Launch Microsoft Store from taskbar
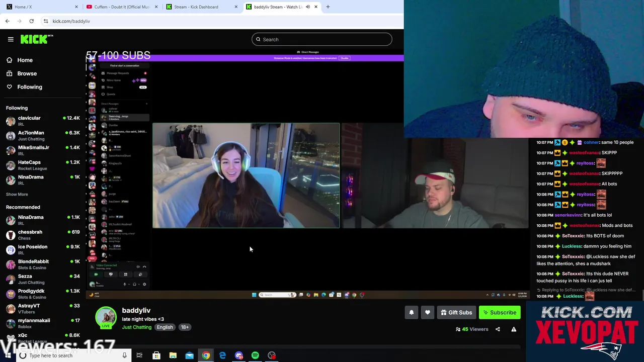Viewport: 644px width, 362px height. tap(156, 355)
